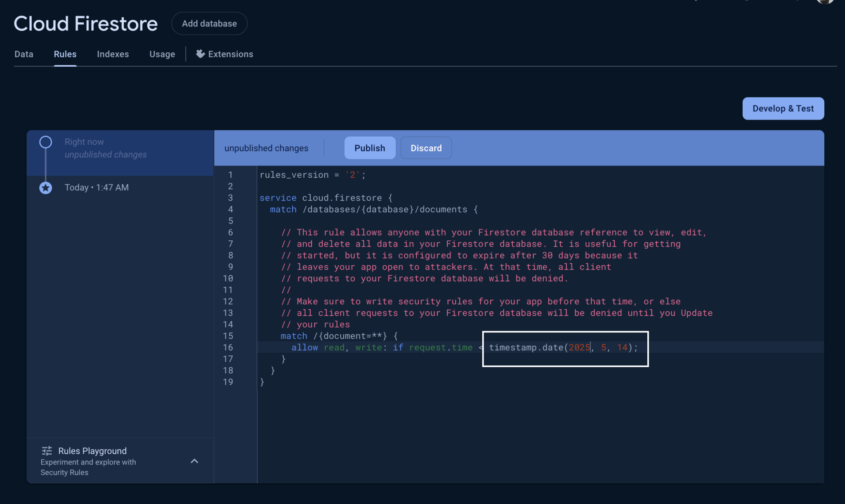
Task: Discard the unpublished changes
Action: [x=426, y=148]
